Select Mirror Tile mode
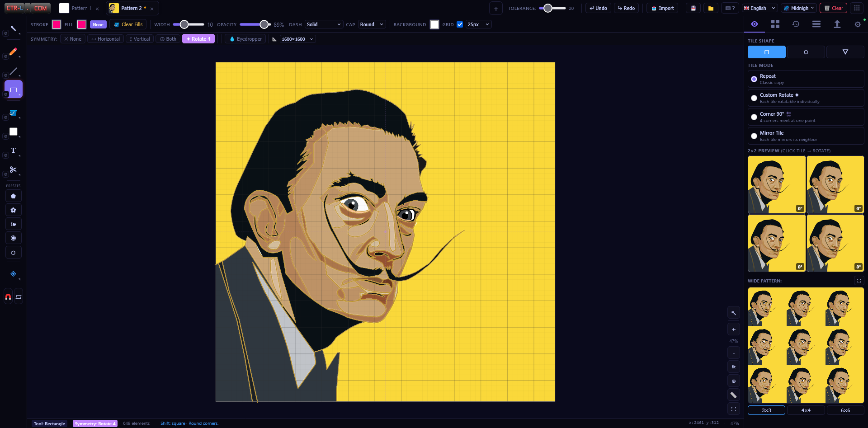The width and height of the screenshot is (868, 428). (806, 136)
